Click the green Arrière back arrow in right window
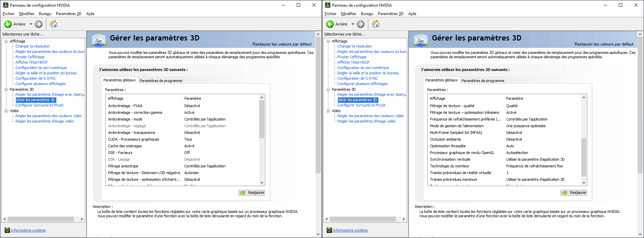This screenshot has width=644, height=238. coord(330,24)
